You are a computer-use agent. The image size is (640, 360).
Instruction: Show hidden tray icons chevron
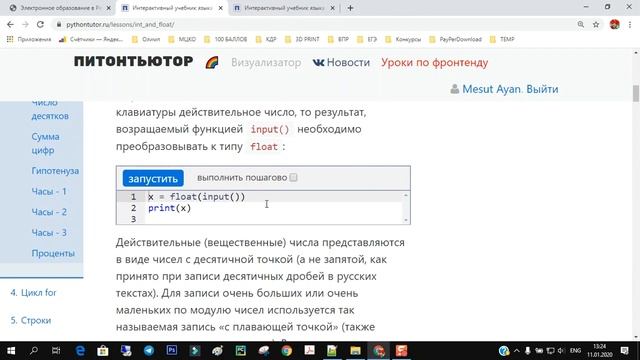pos(517,351)
